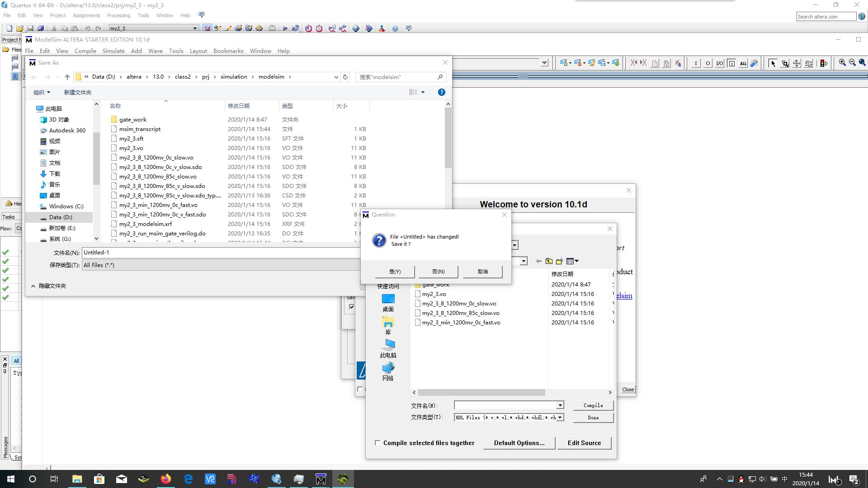
Task: Select my2_3_modelsim.xrf in Save As list
Action: point(146,224)
